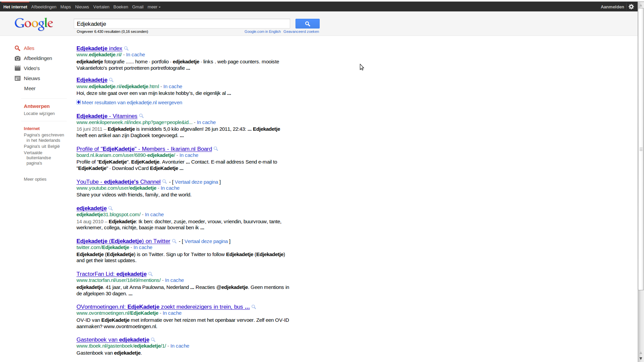Viewport: 644px width, 362px height.
Task: Filter by Pagina's geschreven in het Nederlands
Action: click(44, 138)
